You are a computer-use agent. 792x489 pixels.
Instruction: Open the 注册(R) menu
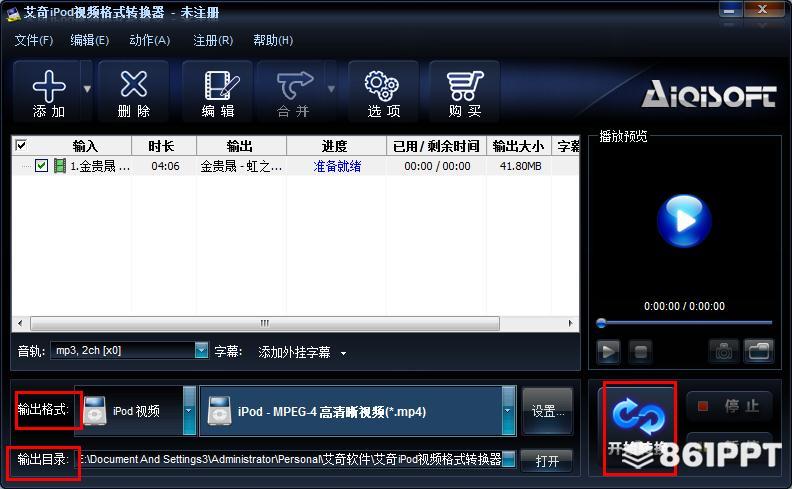click(x=213, y=40)
